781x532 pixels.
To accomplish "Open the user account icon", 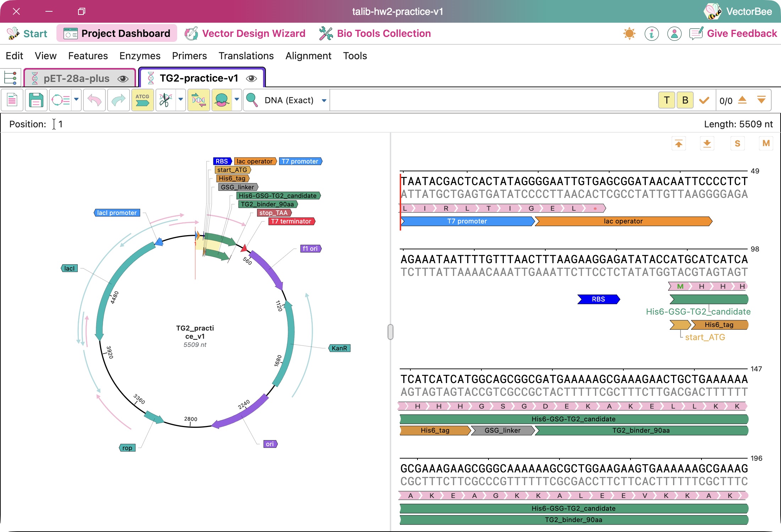I will coord(674,34).
